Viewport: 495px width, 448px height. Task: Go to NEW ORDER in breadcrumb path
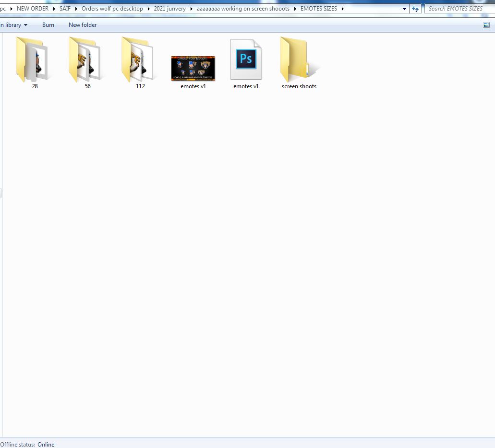click(x=33, y=9)
